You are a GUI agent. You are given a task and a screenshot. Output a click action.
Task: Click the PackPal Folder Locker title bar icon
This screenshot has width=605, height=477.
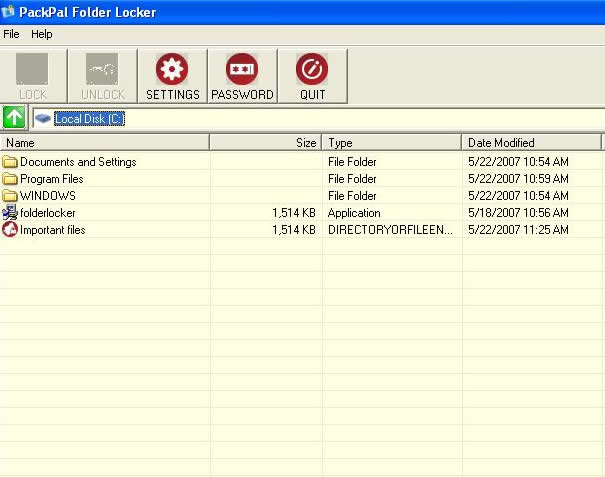coord(8,12)
